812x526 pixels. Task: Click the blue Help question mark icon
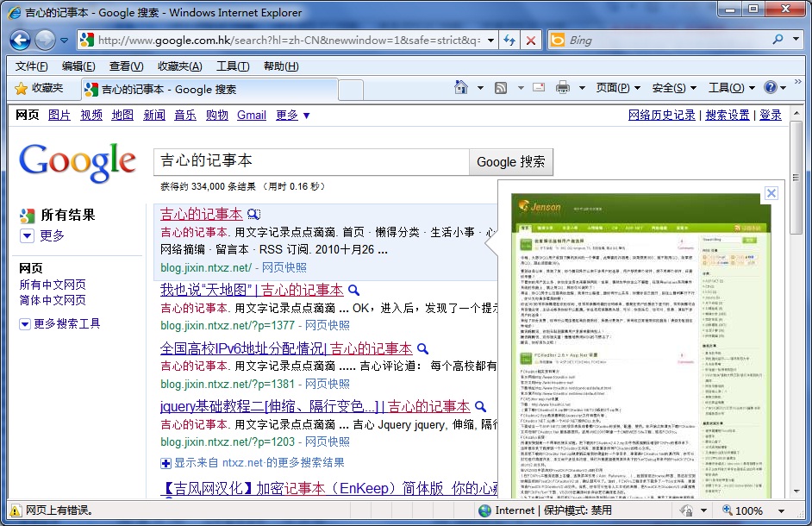pyautogui.click(x=770, y=88)
